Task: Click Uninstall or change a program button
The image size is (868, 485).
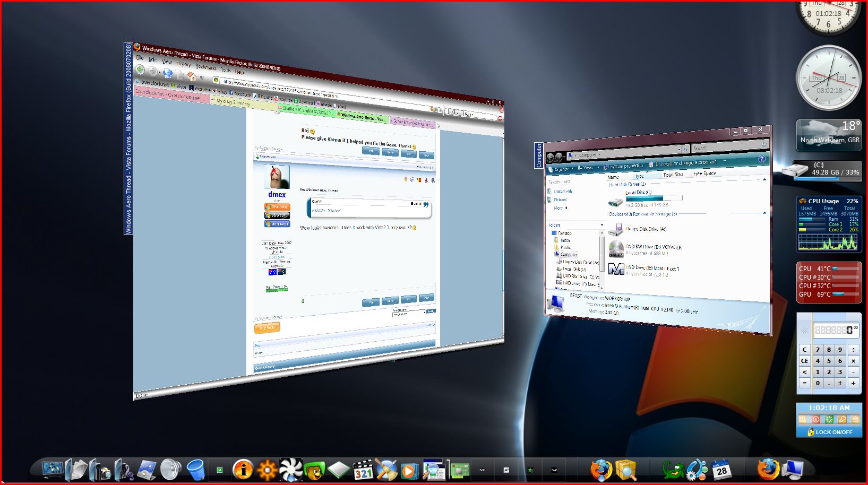Action: click(682, 162)
